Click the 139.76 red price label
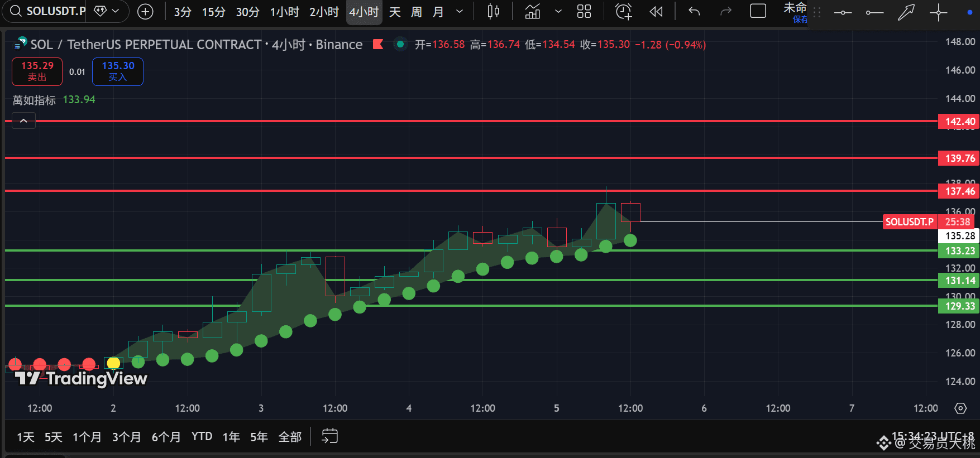Screen dimensions: 980x458 (959, 158)
